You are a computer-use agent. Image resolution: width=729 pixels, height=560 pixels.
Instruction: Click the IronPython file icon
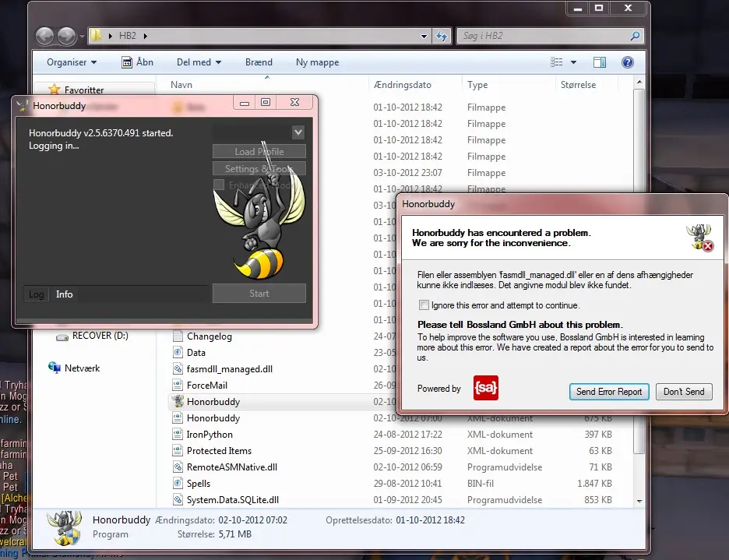178,435
